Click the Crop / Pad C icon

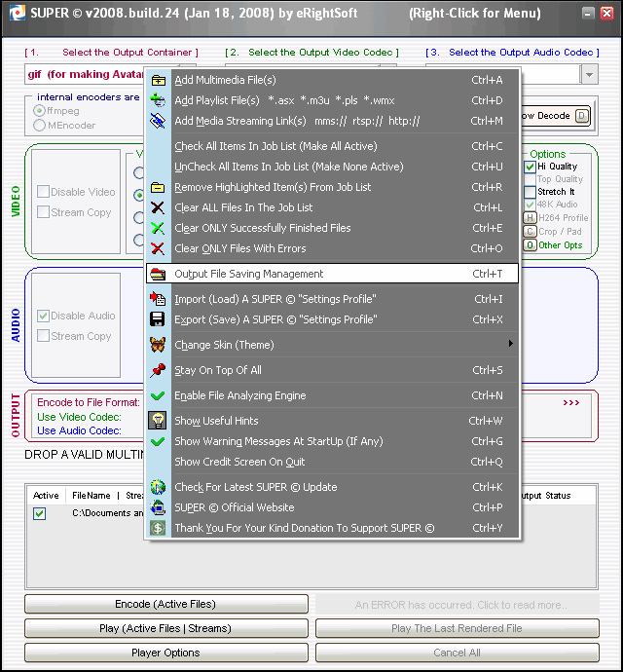530,232
